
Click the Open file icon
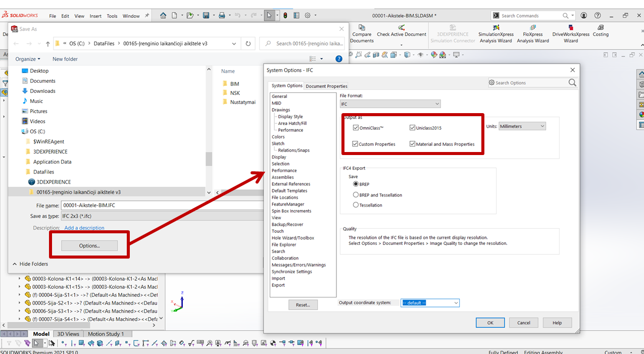tap(190, 16)
